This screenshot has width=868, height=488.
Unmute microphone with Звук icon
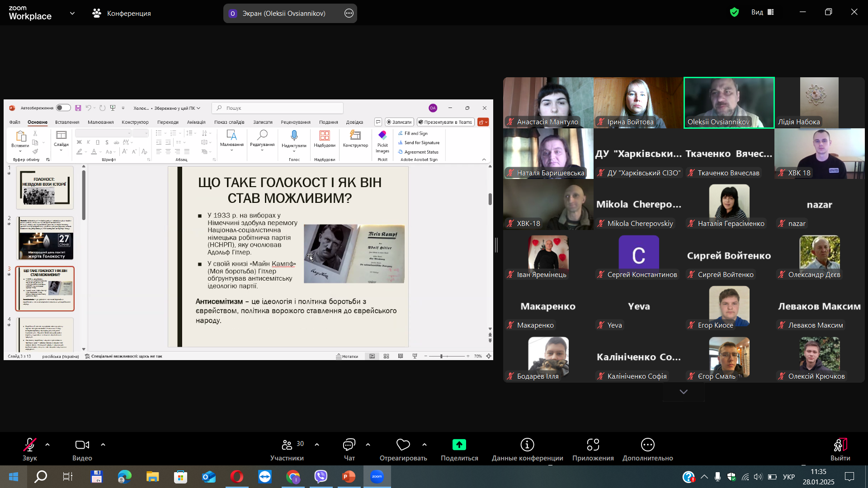(x=30, y=445)
